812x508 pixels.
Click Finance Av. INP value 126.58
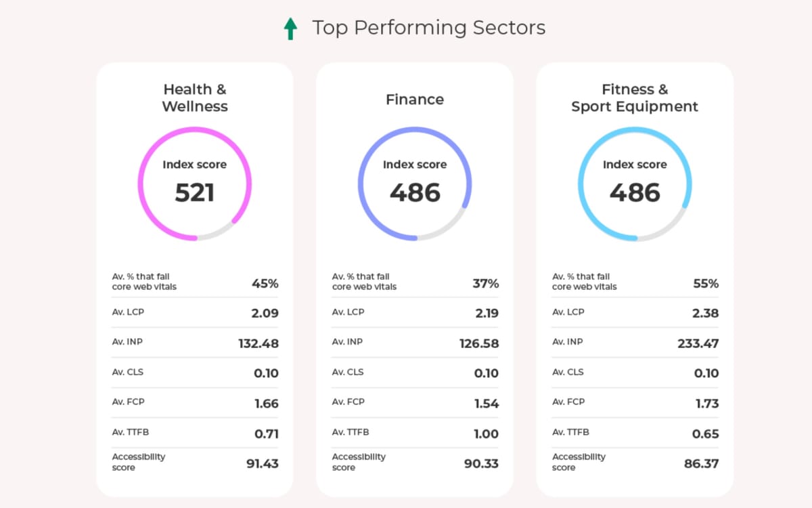[479, 344]
